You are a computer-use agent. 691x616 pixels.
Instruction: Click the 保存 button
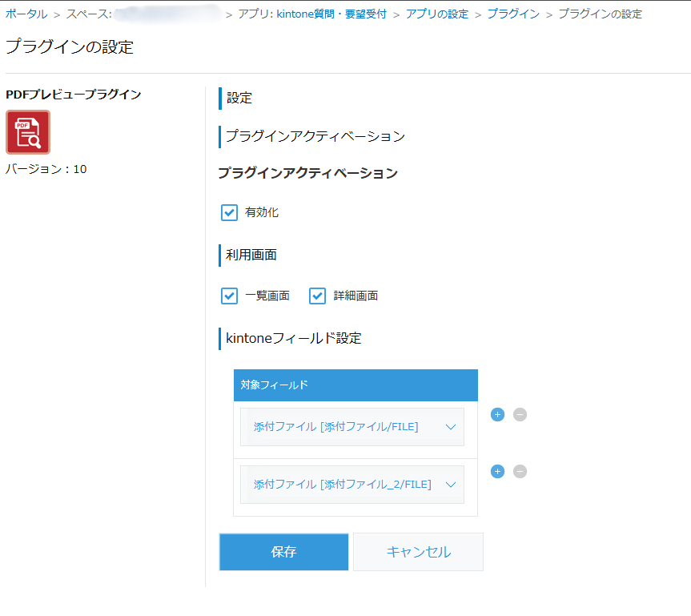coord(283,552)
